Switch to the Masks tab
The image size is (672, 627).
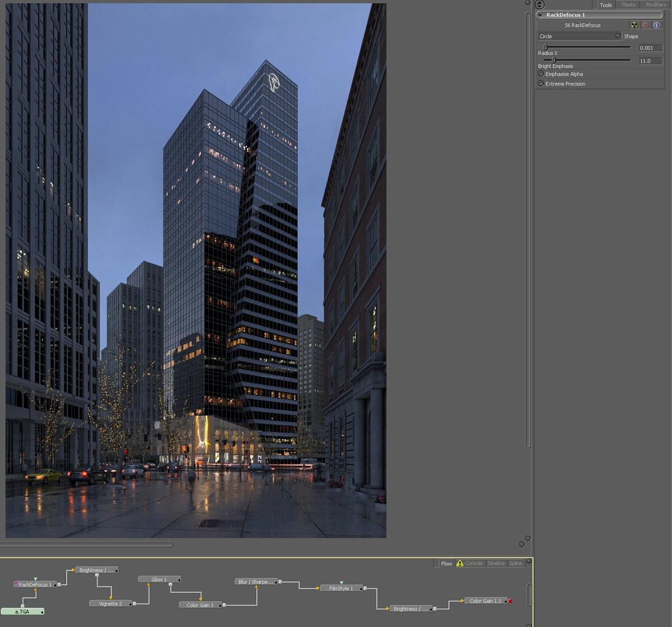pyautogui.click(x=628, y=5)
